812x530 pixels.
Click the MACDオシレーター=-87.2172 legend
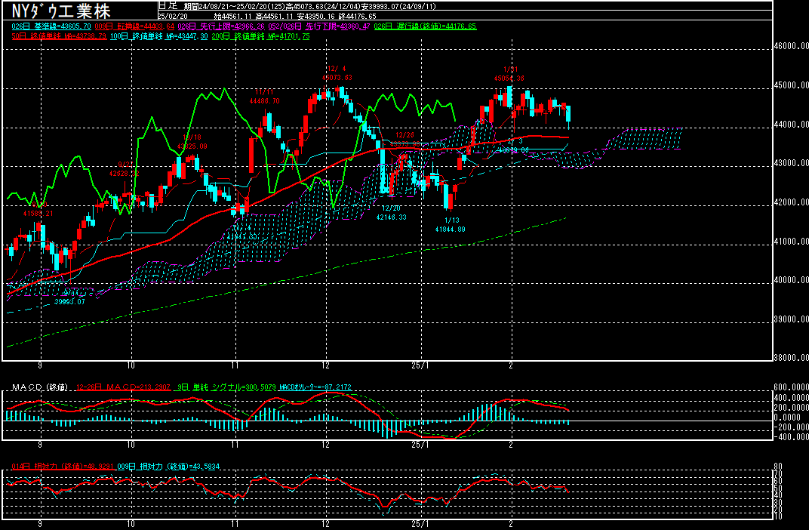click(x=315, y=387)
